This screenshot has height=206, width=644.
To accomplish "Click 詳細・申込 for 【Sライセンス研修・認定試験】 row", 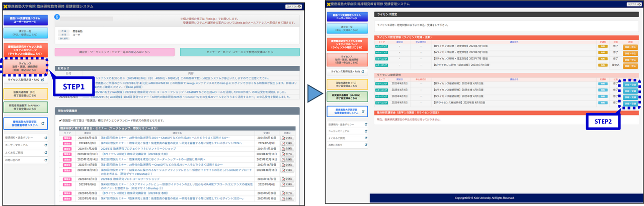I will [630, 59].
